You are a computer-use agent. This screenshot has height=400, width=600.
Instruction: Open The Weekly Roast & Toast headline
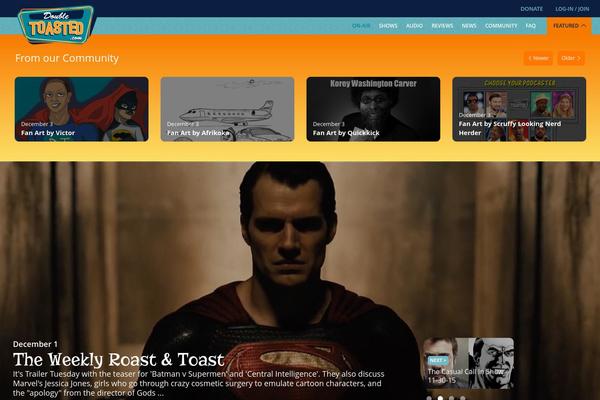point(119,360)
